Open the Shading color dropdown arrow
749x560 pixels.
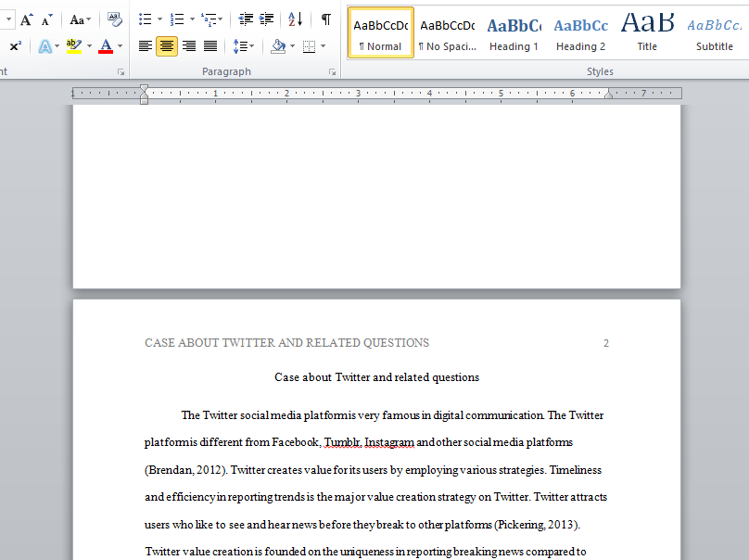tap(292, 46)
